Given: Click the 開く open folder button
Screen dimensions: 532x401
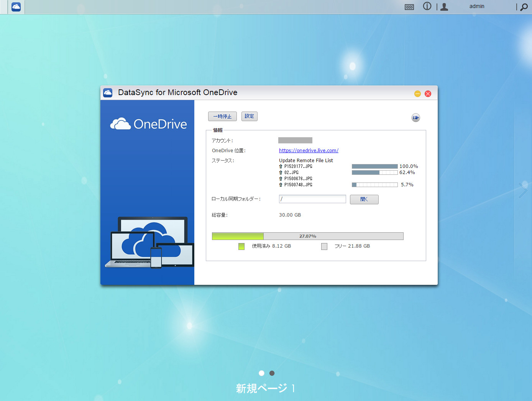Looking at the screenshot, I should pos(364,199).
